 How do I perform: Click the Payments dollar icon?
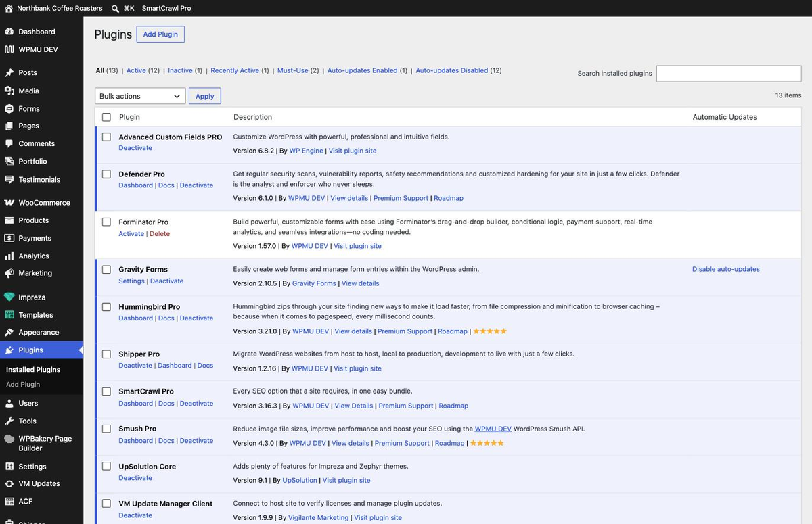point(9,238)
